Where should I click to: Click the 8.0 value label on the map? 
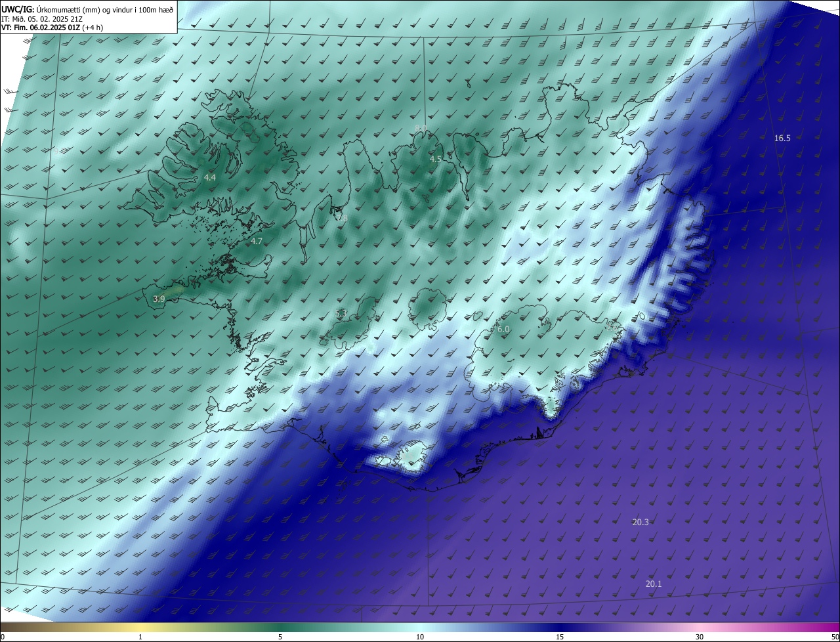(421, 128)
